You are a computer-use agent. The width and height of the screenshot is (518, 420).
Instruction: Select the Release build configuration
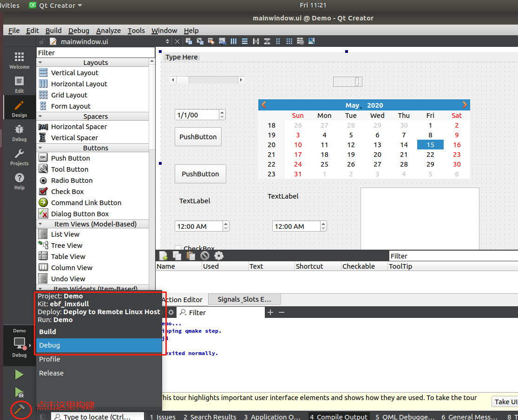99,373
